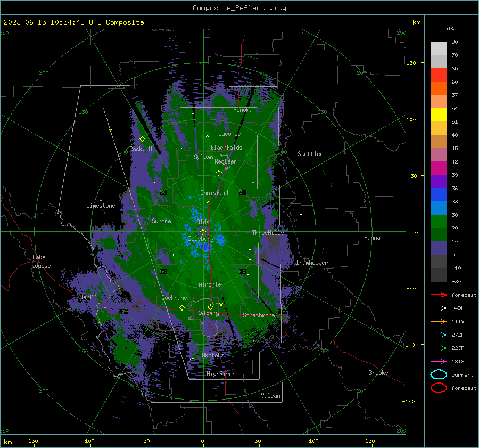
Task: Click the Limestone label
Action: [101, 206]
